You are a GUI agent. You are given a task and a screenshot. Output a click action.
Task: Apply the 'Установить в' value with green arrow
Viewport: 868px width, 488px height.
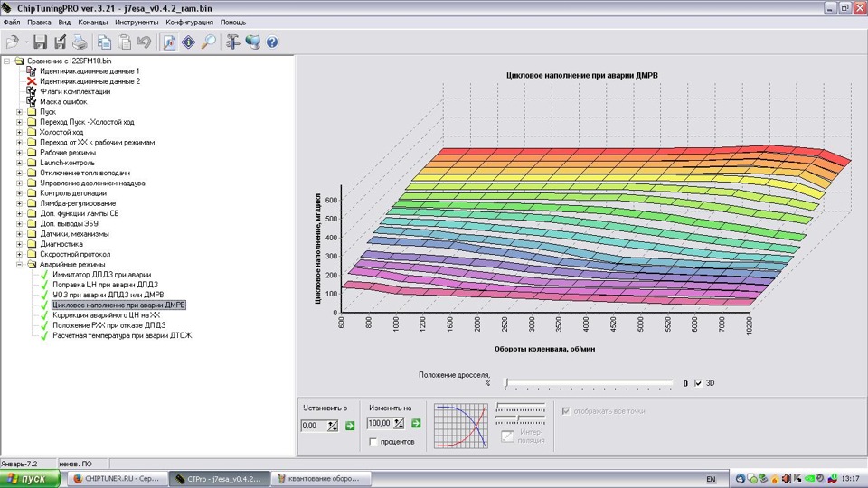click(349, 425)
